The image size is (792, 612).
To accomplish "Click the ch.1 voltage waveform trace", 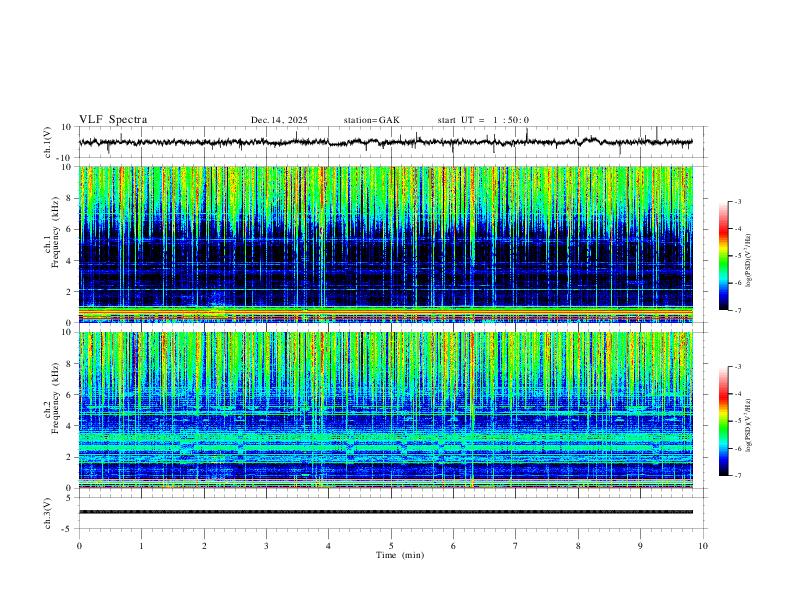I will pyautogui.click(x=385, y=142).
